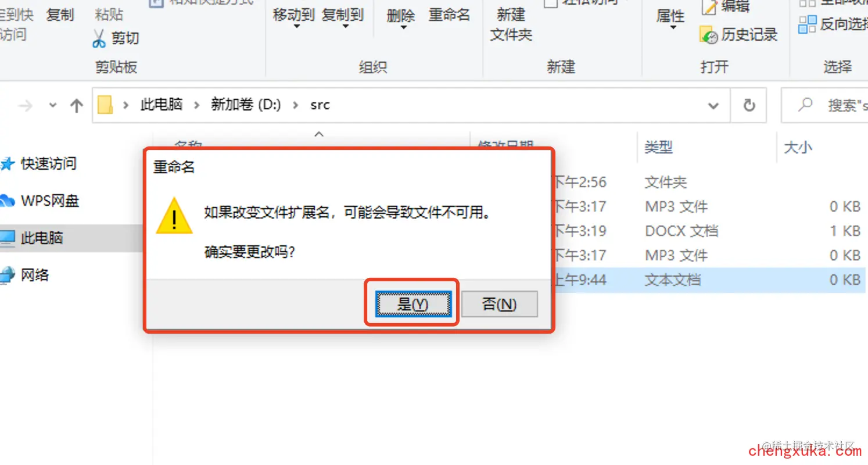Select the 文件夹 type row
Image resolution: width=868 pixels, height=465 pixels.
pyautogui.click(x=666, y=183)
